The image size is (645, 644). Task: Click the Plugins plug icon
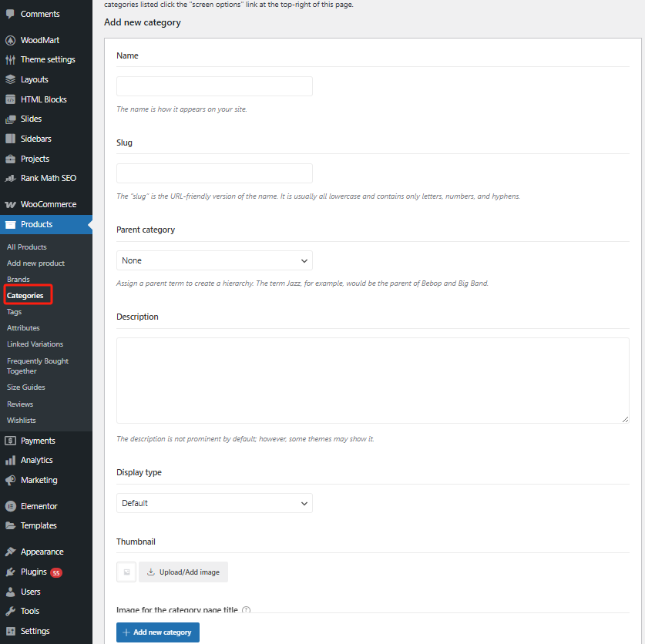[x=10, y=572]
